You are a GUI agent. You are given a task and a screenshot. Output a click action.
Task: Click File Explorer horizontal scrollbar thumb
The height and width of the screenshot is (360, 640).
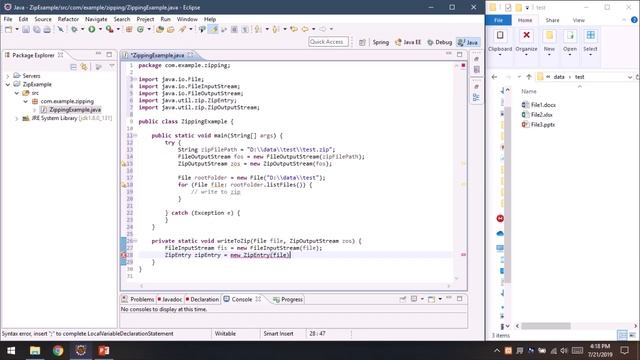[546, 326]
